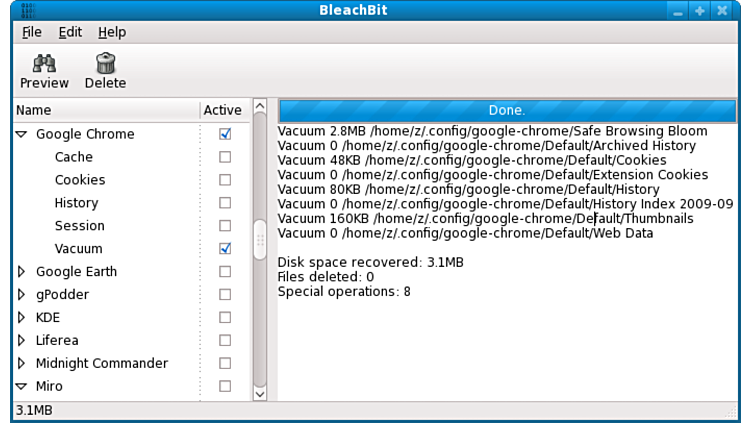Expand the gPodder cleaner entry

click(x=21, y=295)
